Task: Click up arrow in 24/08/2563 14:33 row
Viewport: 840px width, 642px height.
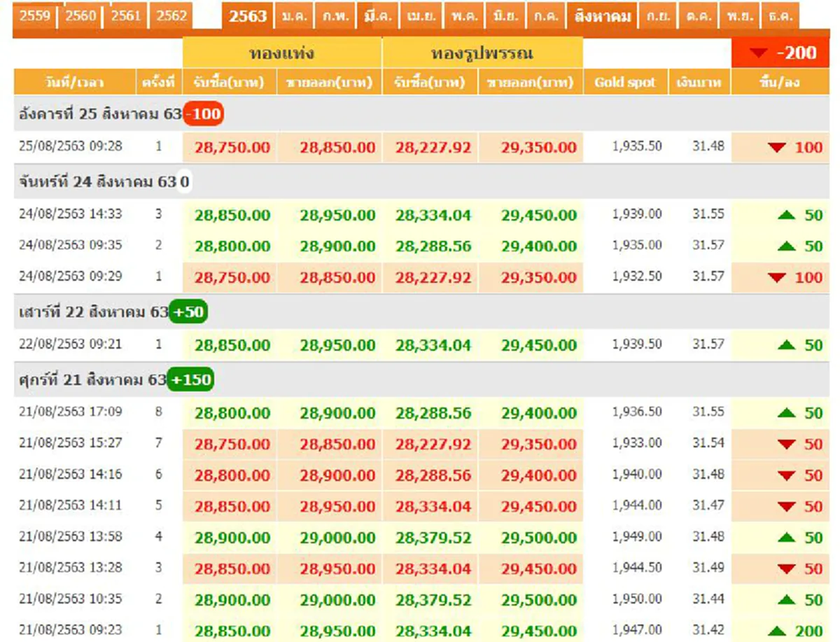Action: click(x=787, y=215)
